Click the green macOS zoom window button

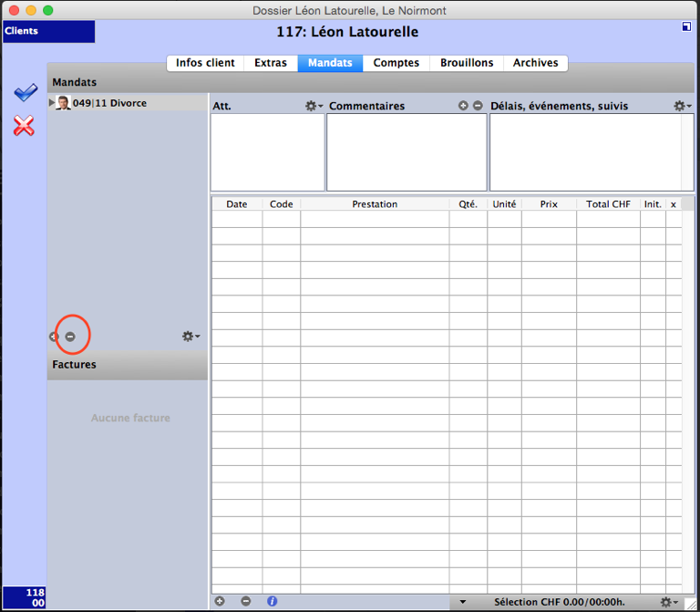point(47,10)
